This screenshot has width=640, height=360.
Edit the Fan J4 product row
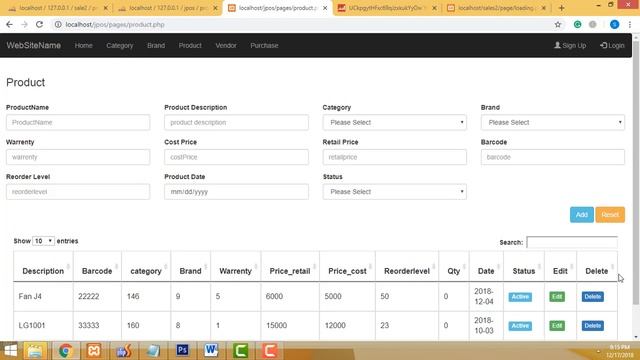coord(557,297)
